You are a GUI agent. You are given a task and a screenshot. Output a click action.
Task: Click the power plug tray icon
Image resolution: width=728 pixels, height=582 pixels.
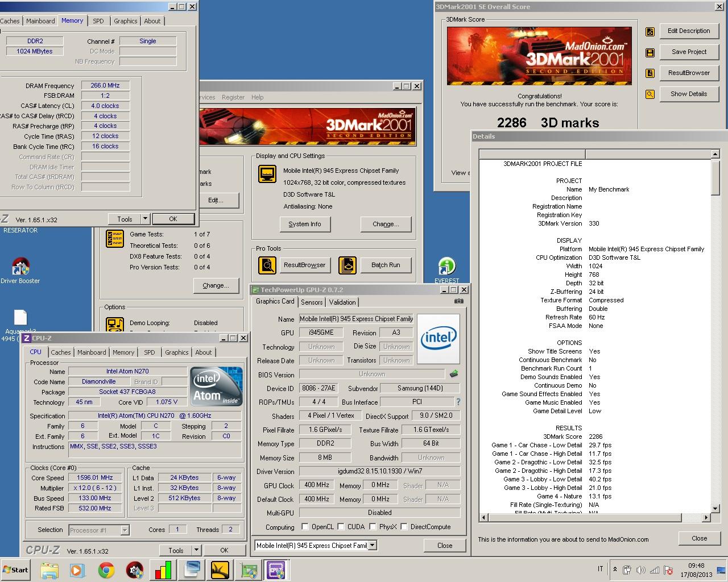click(627, 570)
